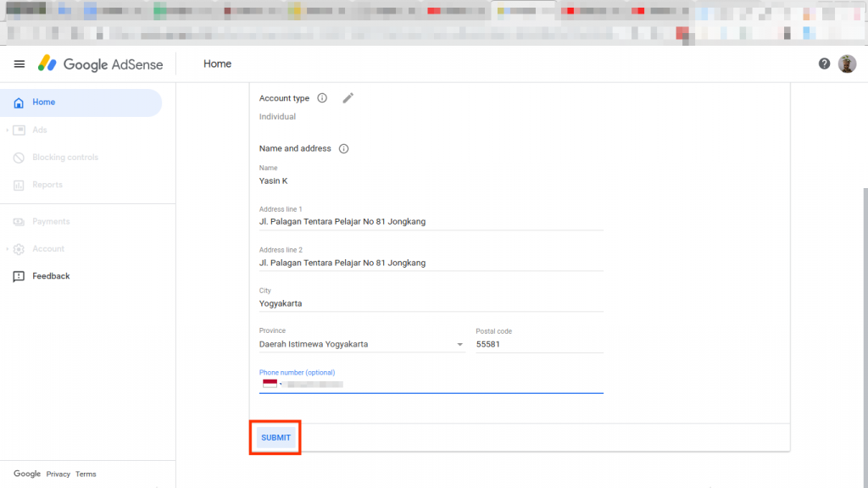The image size is (868, 488).
Task: View Name and address info icon
Action: [x=342, y=148]
